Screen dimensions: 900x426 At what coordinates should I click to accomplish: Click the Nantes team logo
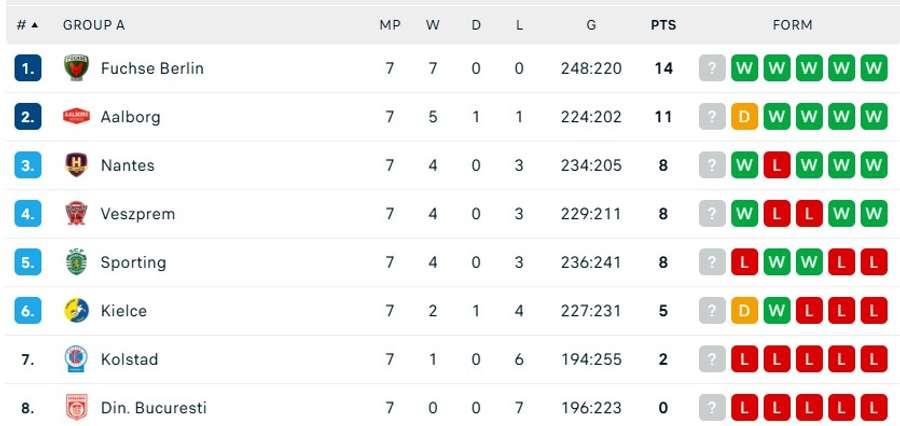coord(77,165)
